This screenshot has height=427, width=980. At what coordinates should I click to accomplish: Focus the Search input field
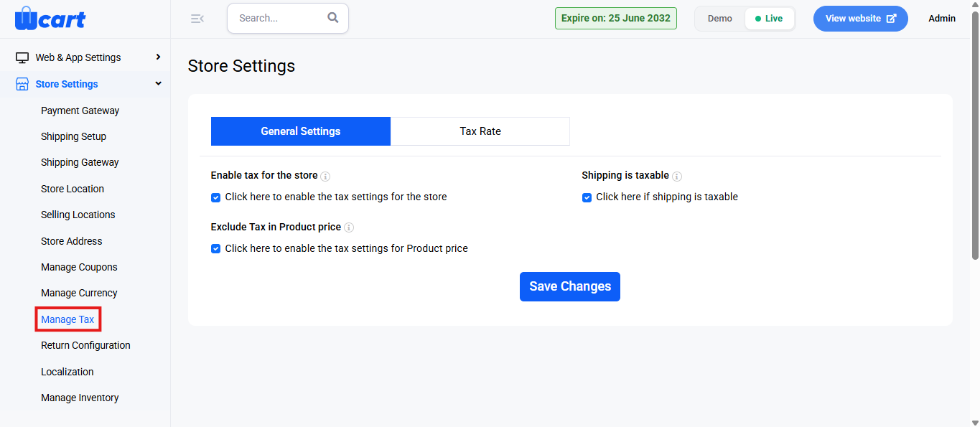pos(279,18)
